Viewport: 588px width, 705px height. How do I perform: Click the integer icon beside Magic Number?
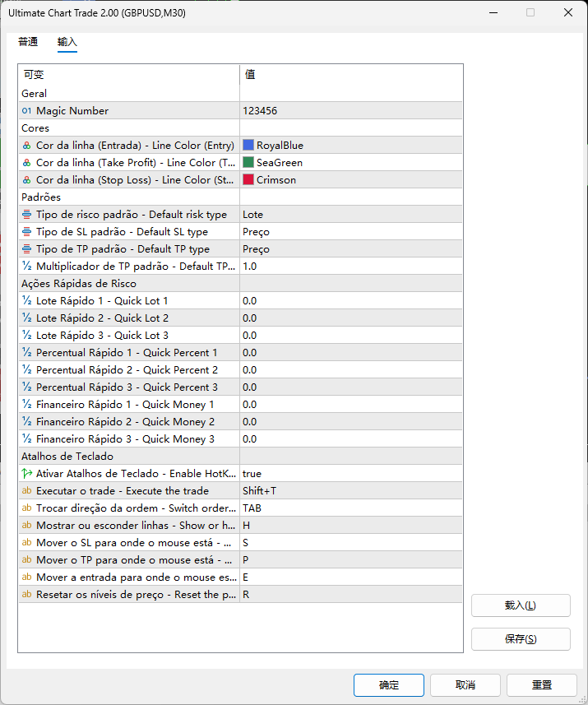click(x=26, y=110)
